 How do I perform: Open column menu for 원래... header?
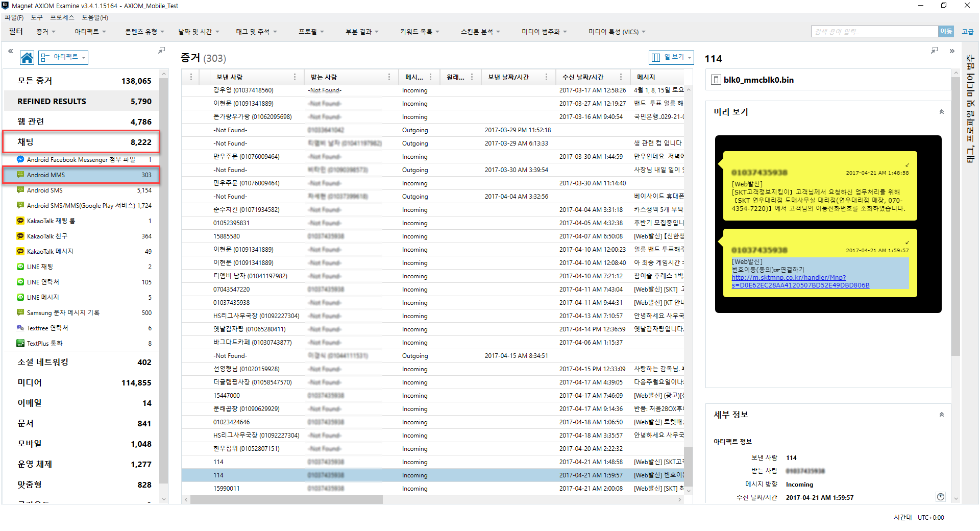[472, 77]
